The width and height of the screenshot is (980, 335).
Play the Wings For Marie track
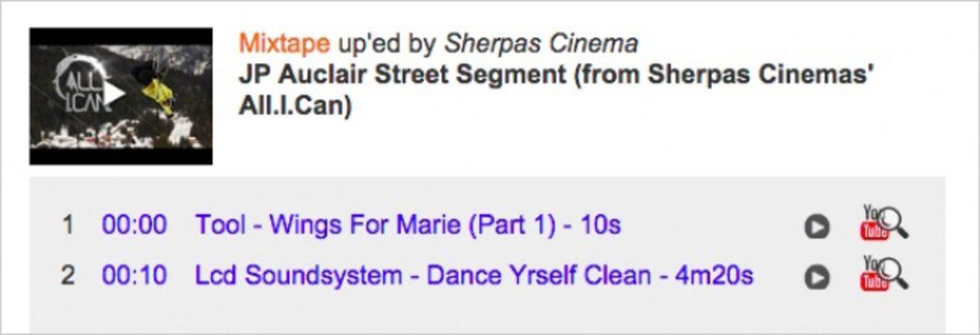pos(817,226)
